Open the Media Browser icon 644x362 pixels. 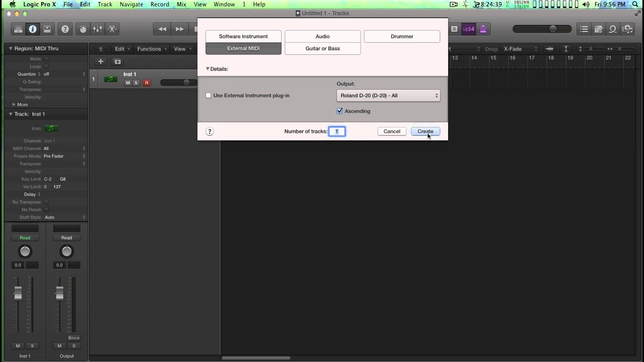[x=627, y=29]
